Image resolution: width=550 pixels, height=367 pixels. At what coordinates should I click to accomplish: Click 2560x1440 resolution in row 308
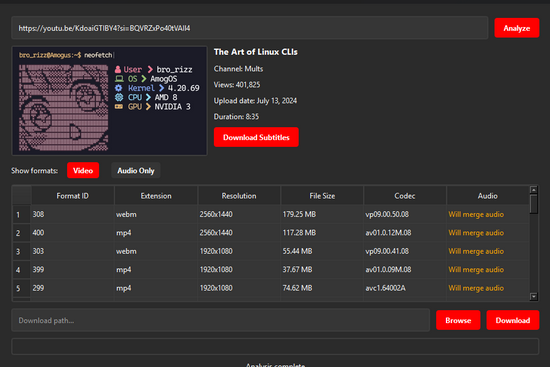[x=239, y=214]
